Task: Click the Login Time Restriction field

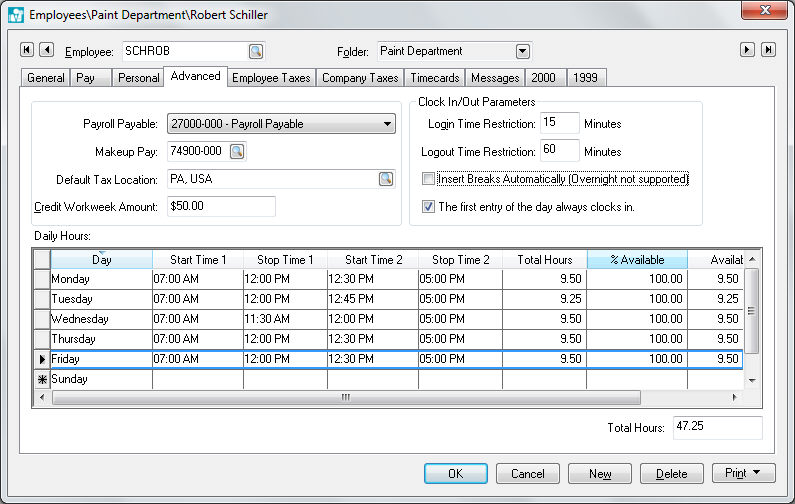Action: (x=559, y=123)
